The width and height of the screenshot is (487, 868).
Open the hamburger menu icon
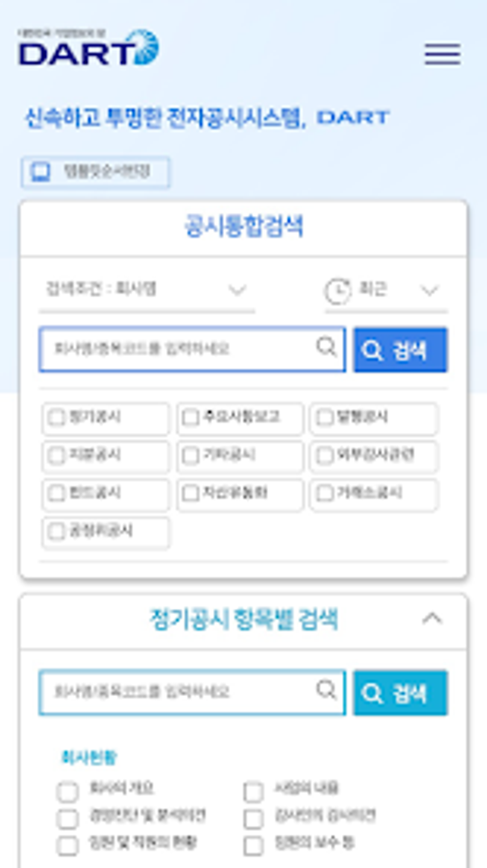(443, 54)
